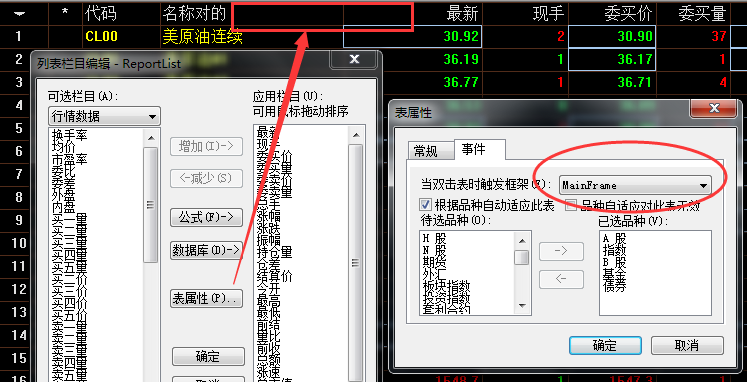Open the 行情数据 category dropdown
This screenshot has width=747, height=382.
point(104,116)
